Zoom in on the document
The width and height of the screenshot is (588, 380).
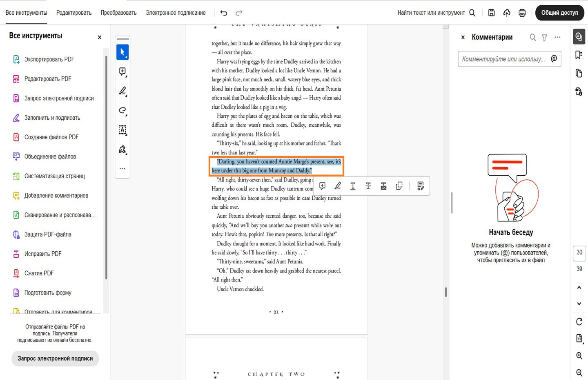click(579, 356)
